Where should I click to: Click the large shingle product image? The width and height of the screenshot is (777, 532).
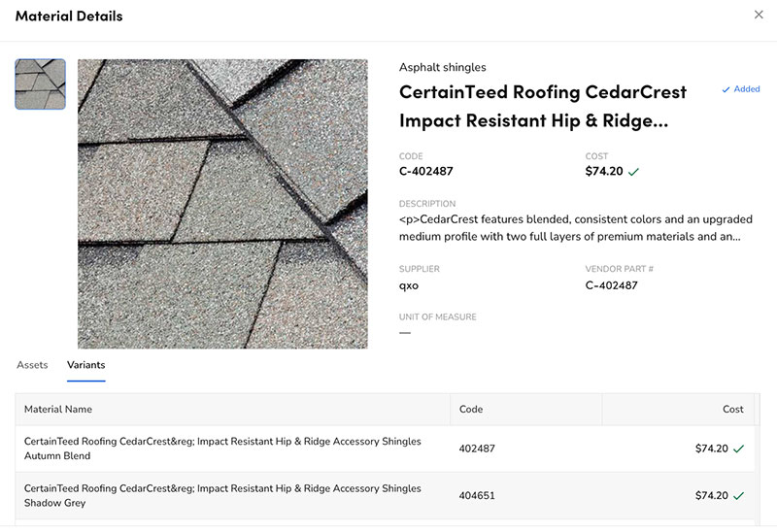222,204
